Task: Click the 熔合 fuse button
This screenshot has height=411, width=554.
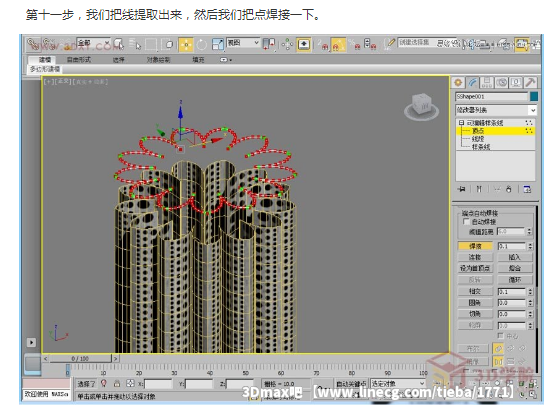Action: tap(515, 268)
